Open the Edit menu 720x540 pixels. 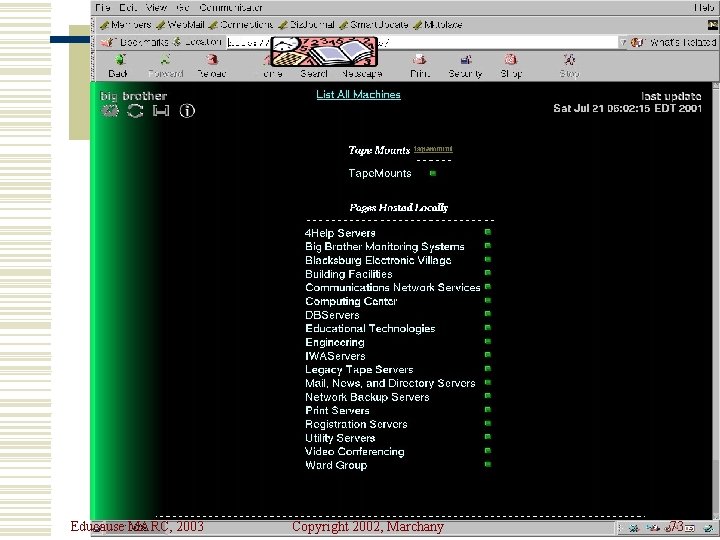[x=128, y=7]
